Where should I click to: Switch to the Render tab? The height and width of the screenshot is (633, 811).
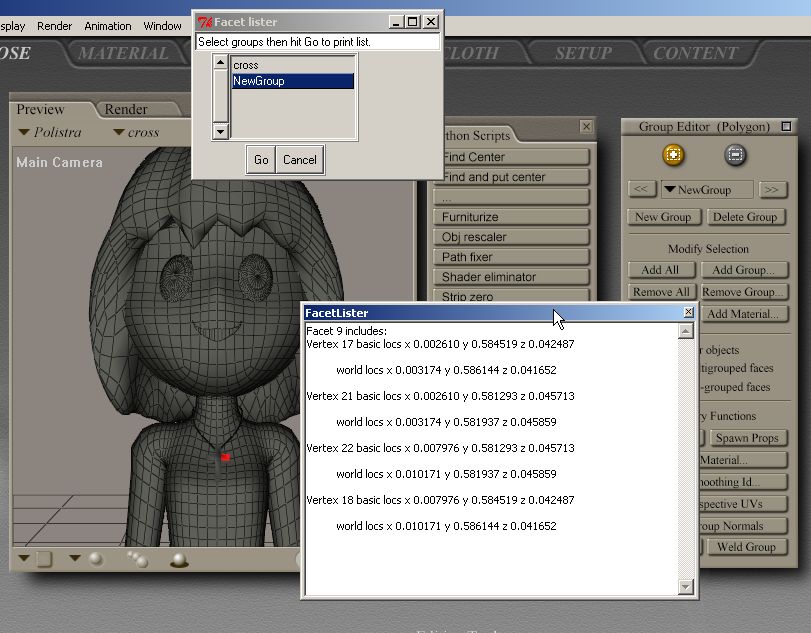click(126, 109)
